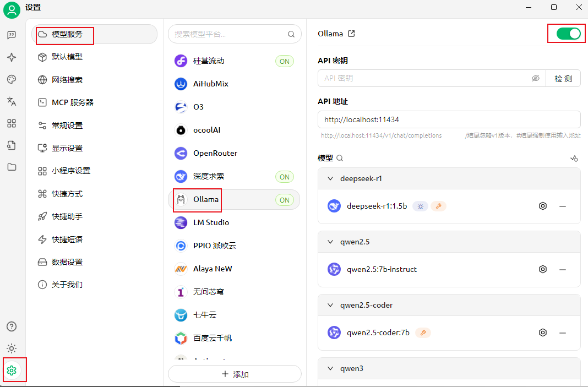Open settings for qwen2.5:7b-instruct model

(x=543, y=269)
